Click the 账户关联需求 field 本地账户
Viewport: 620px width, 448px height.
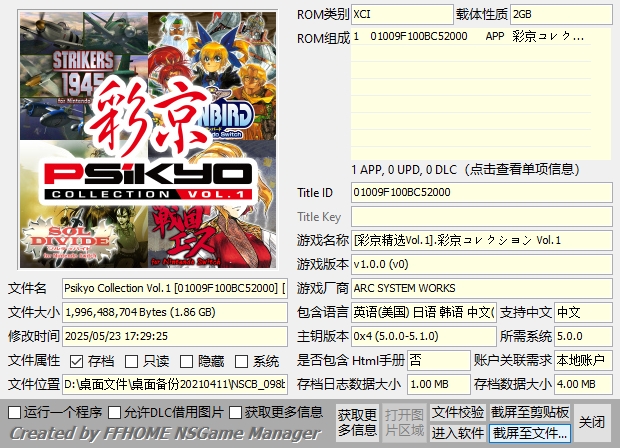[x=583, y=360]
